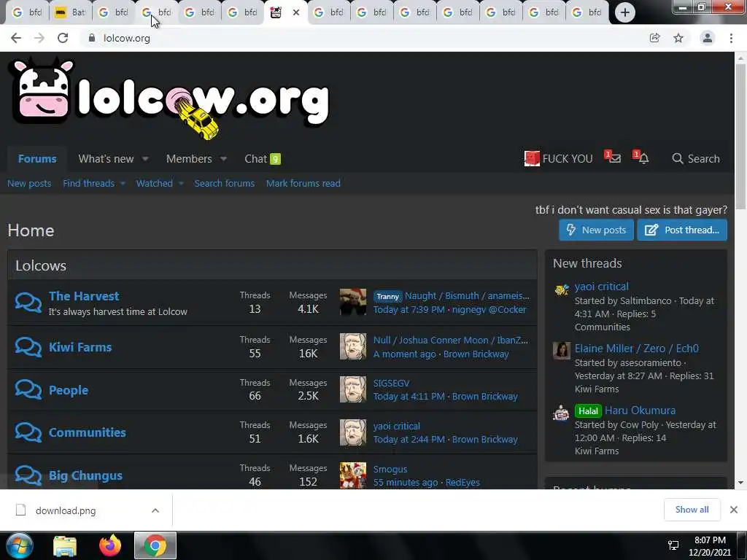The width and height of the screenshot is (747, 560).
Task: Click the blue New posts button
Action: pyautogui.click(x=596, y=230)
